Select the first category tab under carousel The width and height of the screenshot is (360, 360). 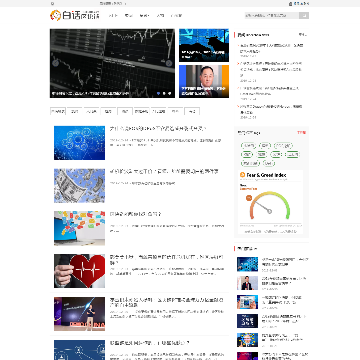click(x=58, y=111)
